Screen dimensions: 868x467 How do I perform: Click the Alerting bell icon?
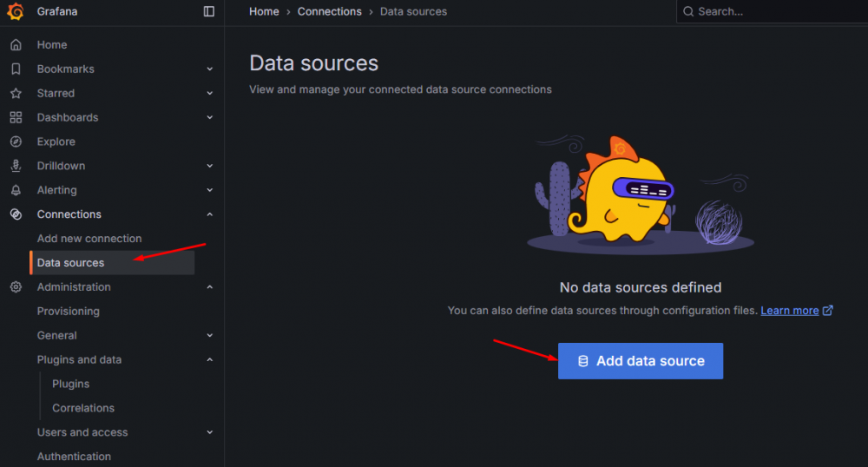click(16, 190)
